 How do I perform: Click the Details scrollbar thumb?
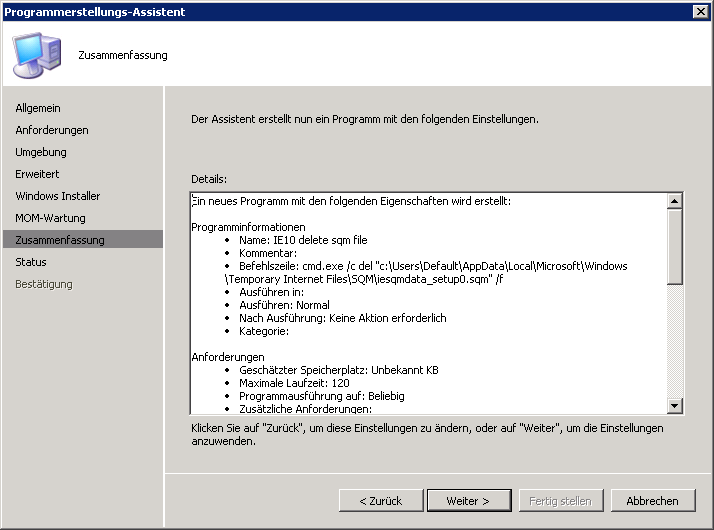click(675, 245)
